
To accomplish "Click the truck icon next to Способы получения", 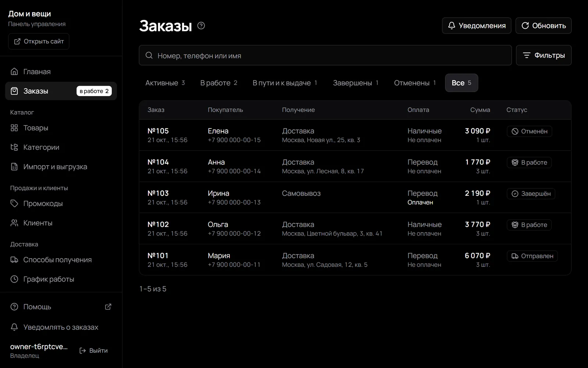I will click(14, 260).
